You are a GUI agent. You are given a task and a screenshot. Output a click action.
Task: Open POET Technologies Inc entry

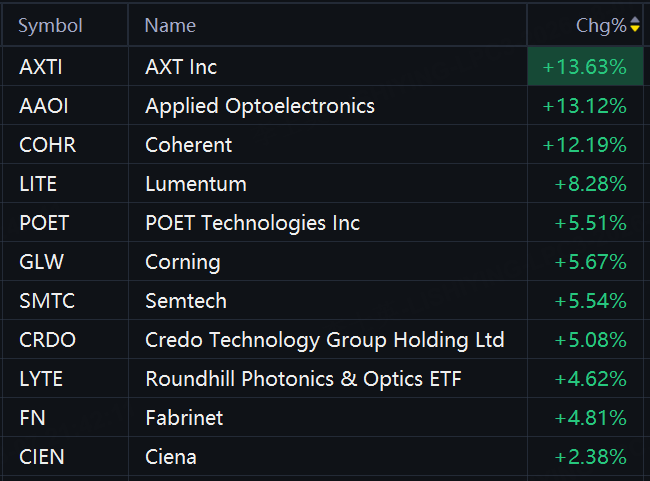[252, 223]
